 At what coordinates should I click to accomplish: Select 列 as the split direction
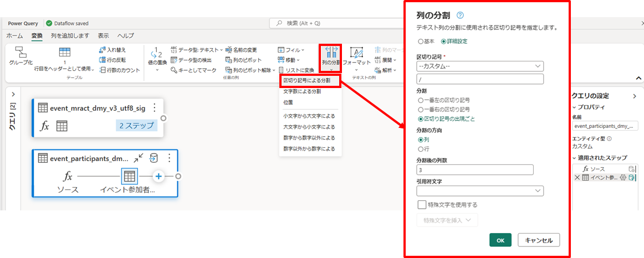coord(420,140)
